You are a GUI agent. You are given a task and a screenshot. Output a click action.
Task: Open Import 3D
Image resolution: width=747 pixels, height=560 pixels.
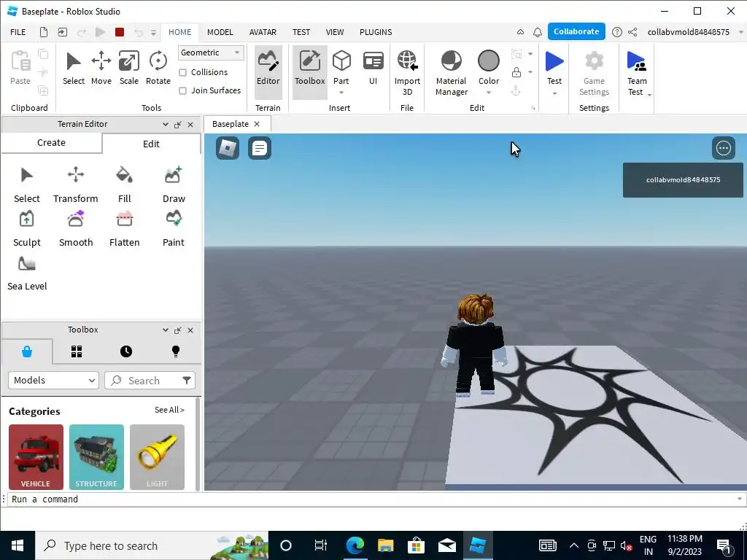(x=407, y=73)
